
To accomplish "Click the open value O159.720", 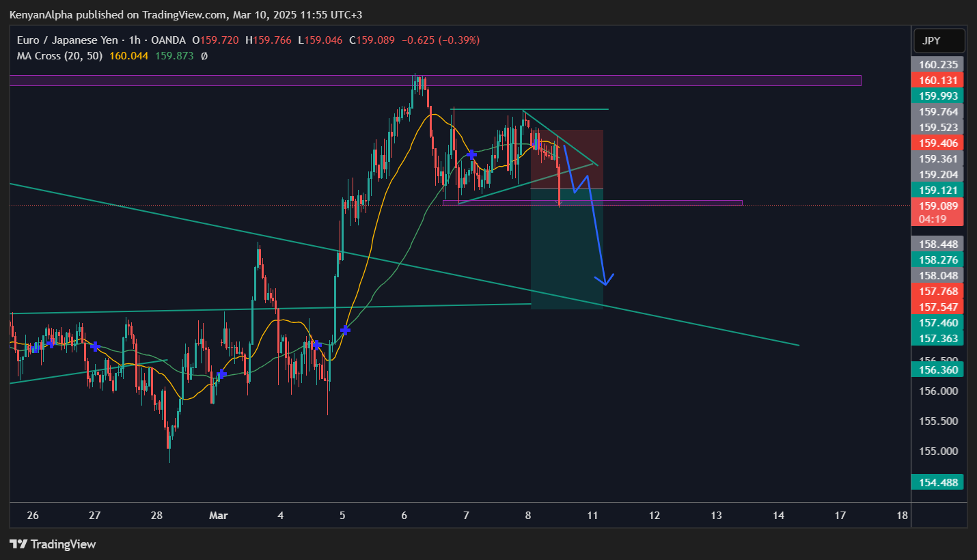I will pos(215,40).
